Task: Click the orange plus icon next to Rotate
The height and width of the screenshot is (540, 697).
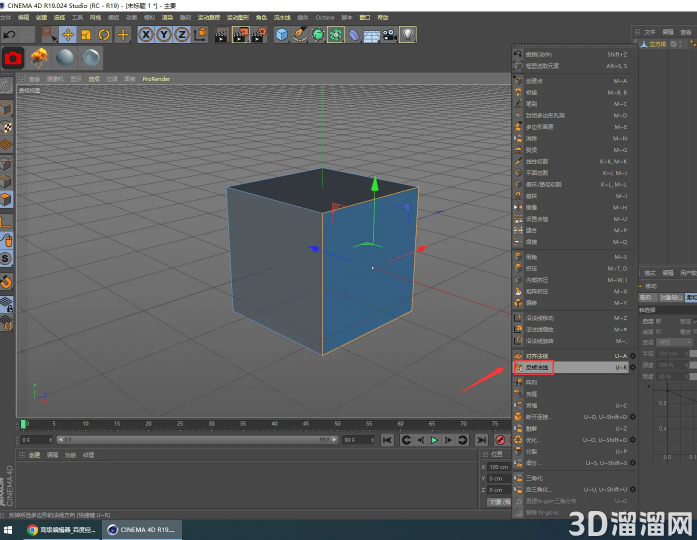Action: (123, 35)
